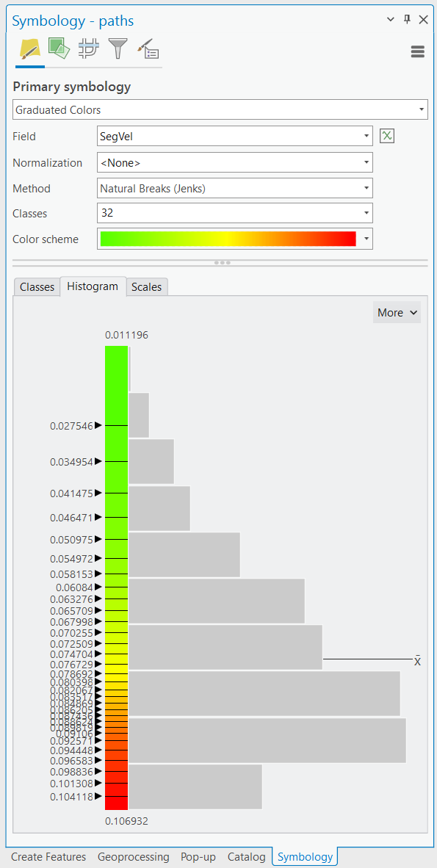Open the Geoprocessing pane tab
This screenshot has height=868, width=437.
134,857
